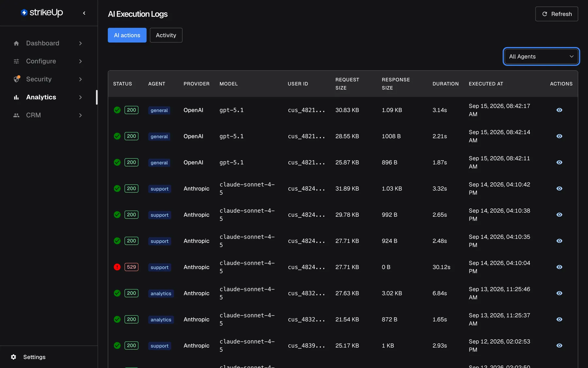Expand the Security menu chevron
The width and height of the screenshot is (588, 368).
(80, 79)
